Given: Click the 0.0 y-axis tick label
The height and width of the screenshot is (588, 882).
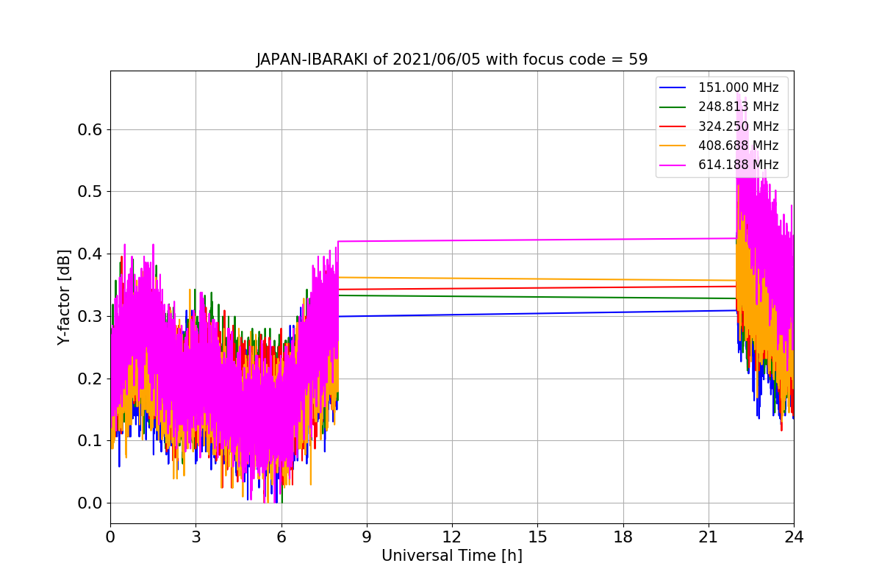Looking at the screenshot, I should [90, 503].
